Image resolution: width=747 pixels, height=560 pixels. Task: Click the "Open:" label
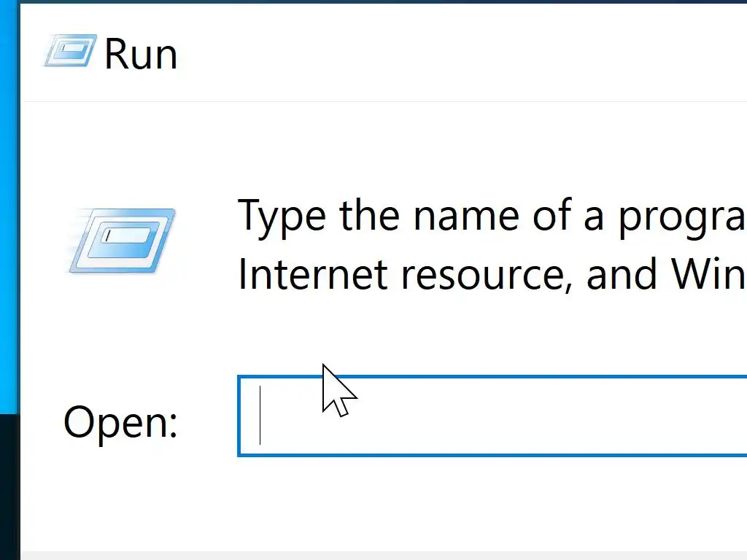pyautogui.click(x=120, y=422)
